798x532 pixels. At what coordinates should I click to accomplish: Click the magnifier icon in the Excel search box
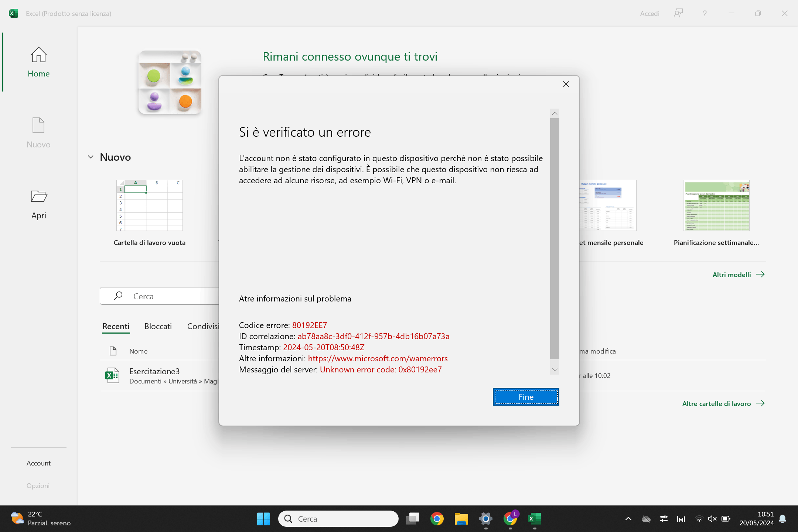(x=118, y=296)
